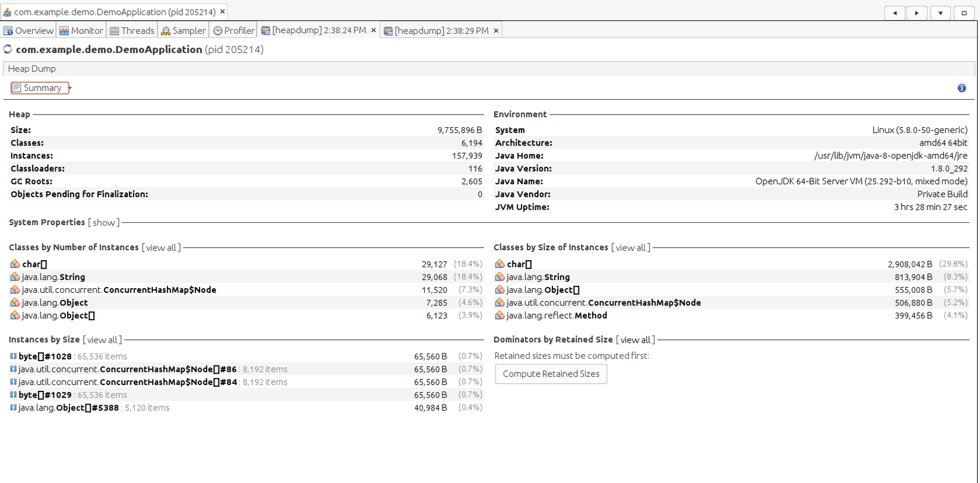Viewport: 980px width, 483px height.
Task: Click the byte[]#1028 instance icon
Action: (13, 356)
